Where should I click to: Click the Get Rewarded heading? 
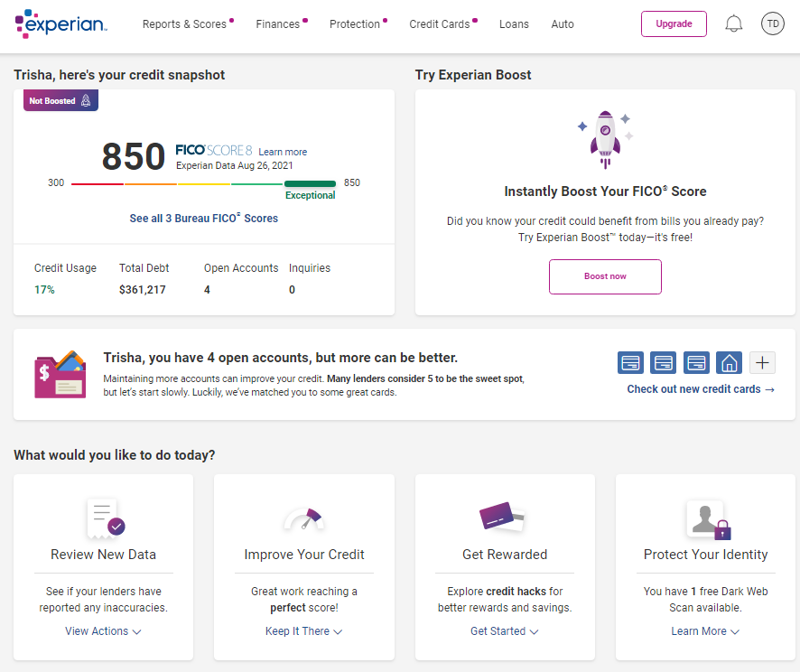pos(505,555)
